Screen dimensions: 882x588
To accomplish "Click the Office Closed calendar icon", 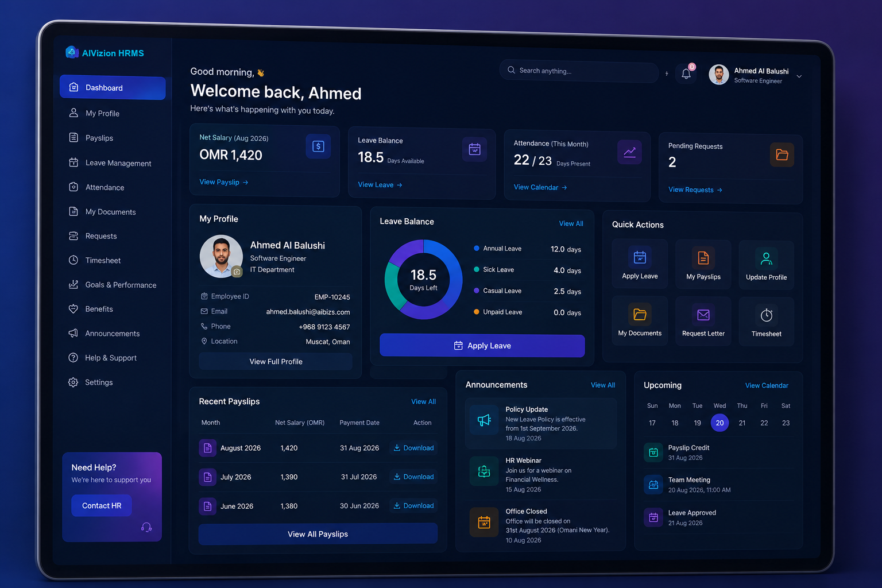I will pos(484,522).
